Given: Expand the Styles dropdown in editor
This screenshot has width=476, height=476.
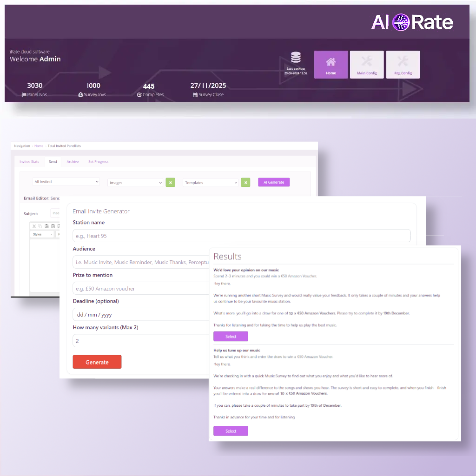Looking at the screenshot, I should click(x=42, y=234).
